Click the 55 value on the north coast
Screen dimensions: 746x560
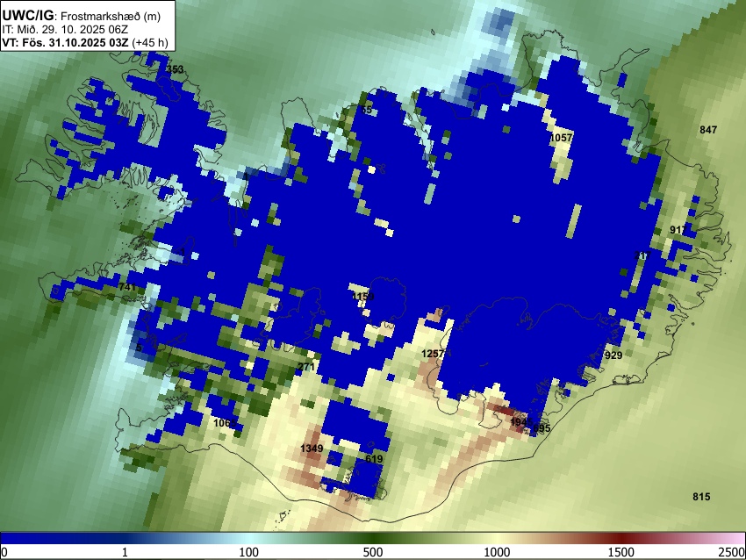(366, 110)
